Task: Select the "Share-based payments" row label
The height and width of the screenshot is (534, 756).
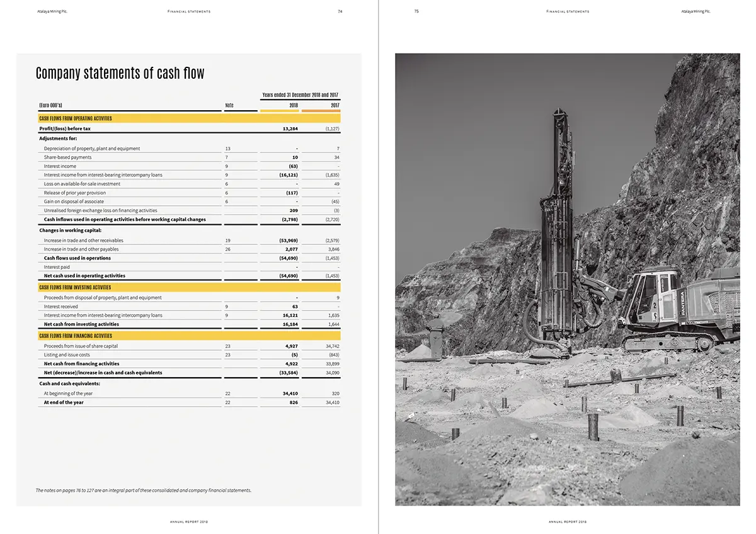Action: tap(67, 157)
